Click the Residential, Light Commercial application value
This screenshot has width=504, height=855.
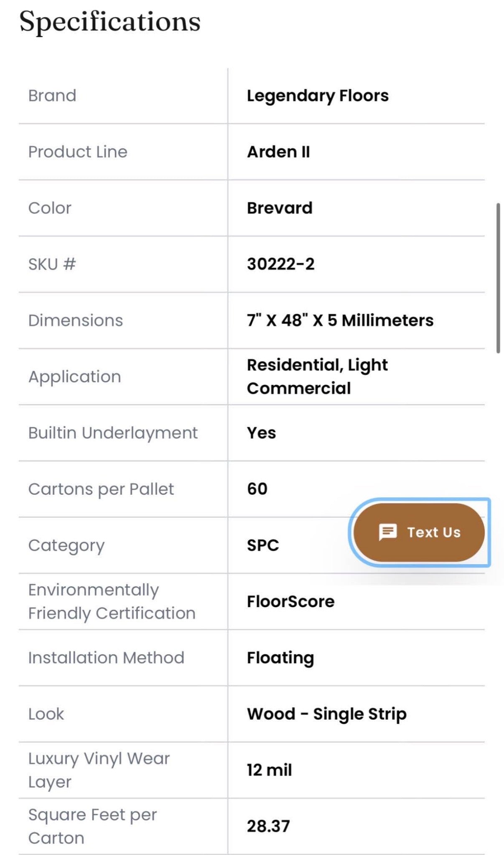pos(317,377)
